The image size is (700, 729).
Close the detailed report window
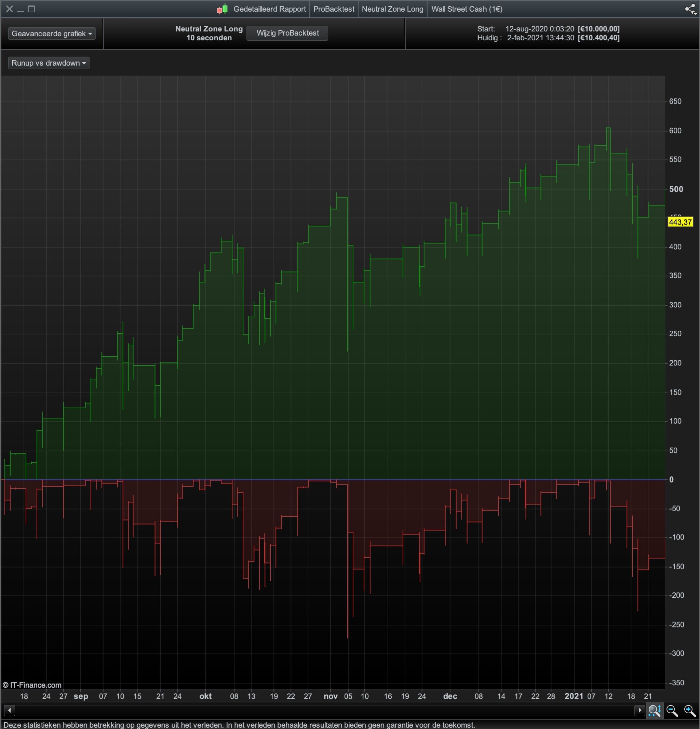9,9
